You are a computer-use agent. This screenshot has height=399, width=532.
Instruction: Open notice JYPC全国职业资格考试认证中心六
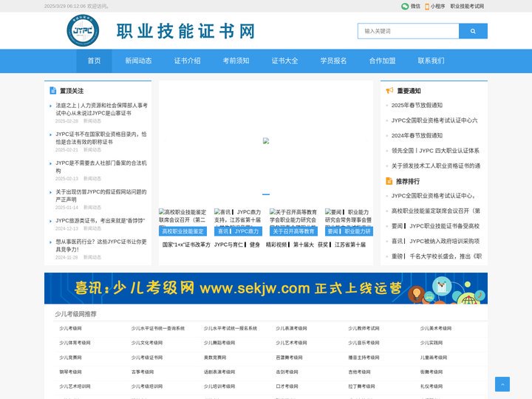click(434, 120)
